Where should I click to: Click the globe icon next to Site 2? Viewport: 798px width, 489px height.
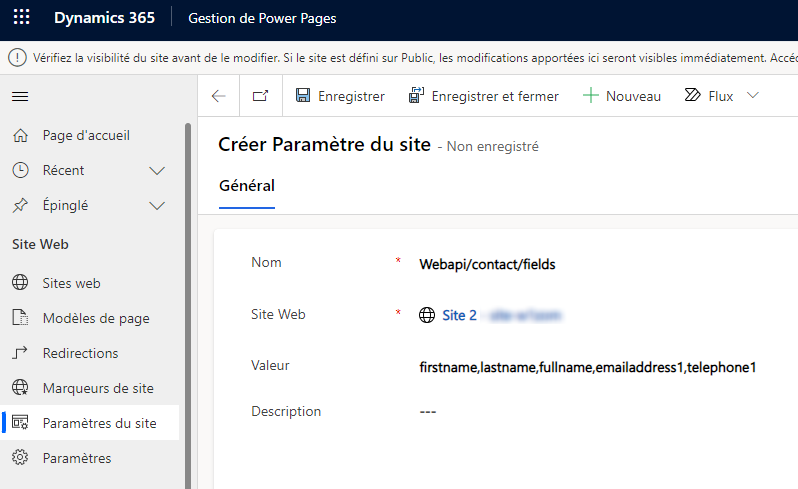[427, 315]
